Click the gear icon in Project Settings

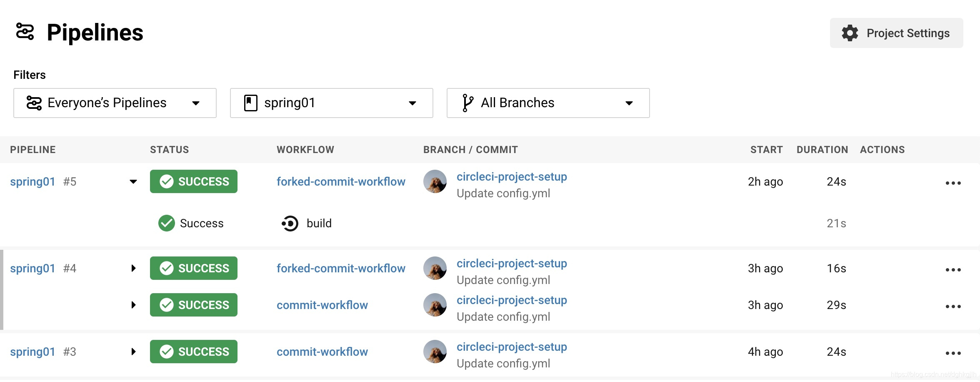coord(850,33)
